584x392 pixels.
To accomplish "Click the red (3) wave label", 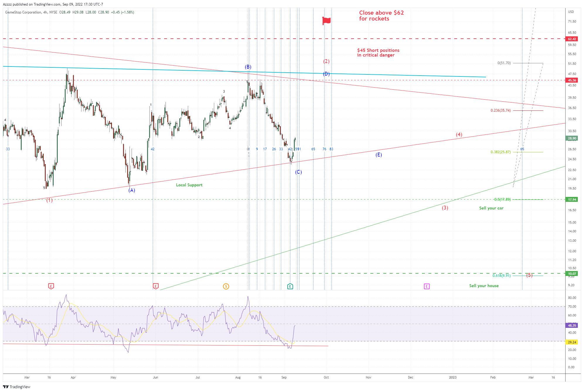I will [445, 208].
